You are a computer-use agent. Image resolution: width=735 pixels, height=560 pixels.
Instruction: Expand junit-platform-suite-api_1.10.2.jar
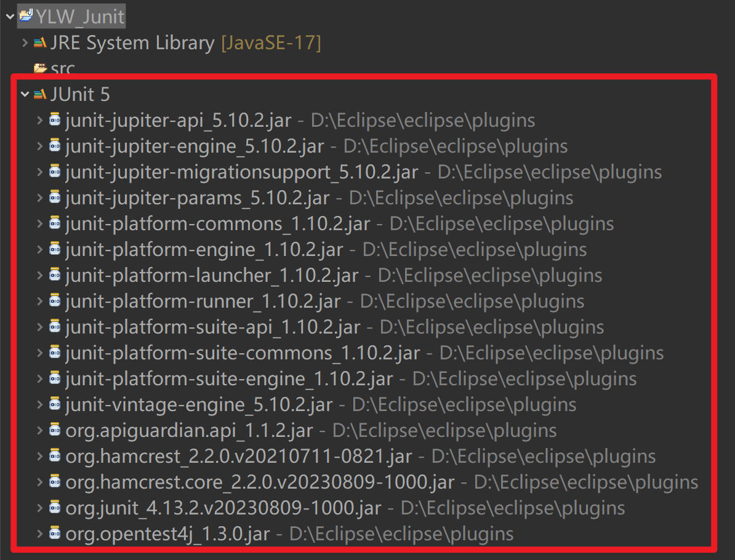pos(40,327)
